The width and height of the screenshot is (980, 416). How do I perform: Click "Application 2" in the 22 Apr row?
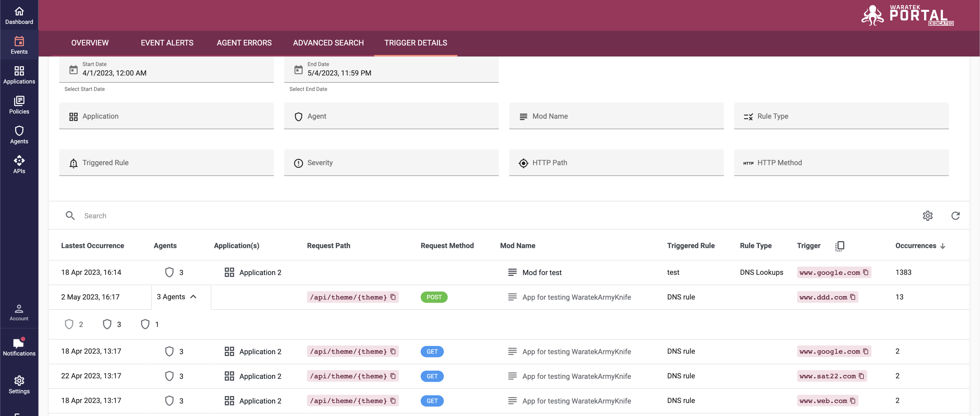(260, 376)
